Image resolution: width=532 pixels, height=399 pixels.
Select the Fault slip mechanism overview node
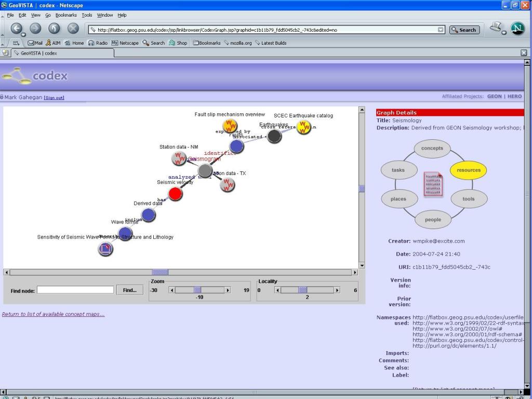pos(230,126)
